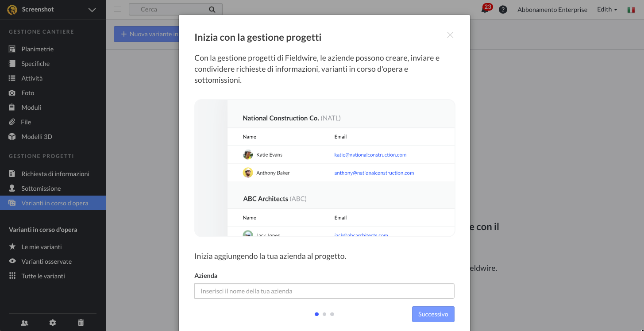Click Anthony Baker avatar in preview

point(248,173)
